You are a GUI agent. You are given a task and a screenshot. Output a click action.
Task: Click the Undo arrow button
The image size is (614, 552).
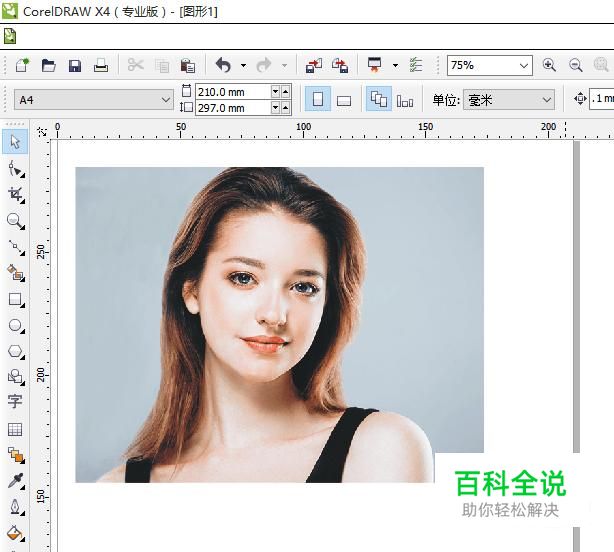coord(222,66)
